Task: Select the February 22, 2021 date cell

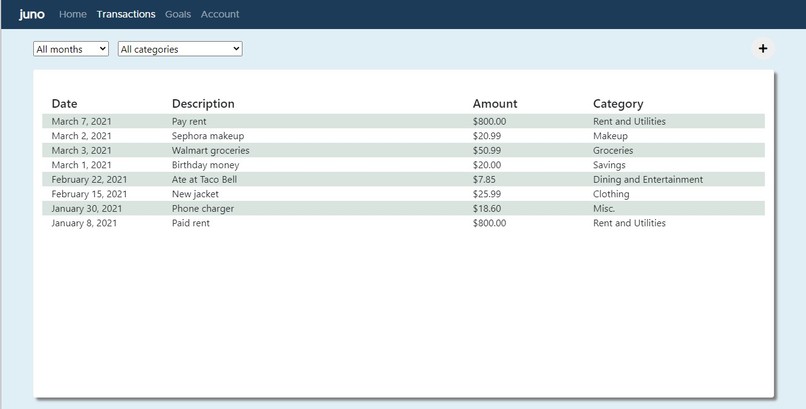Action: tap(89, 179)
